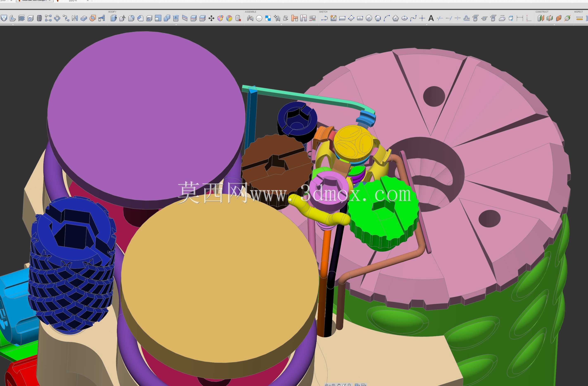Start the sketch Line tool
This screenshot has height=386, width=588.
pyautogui.click(x=324, y=18)
